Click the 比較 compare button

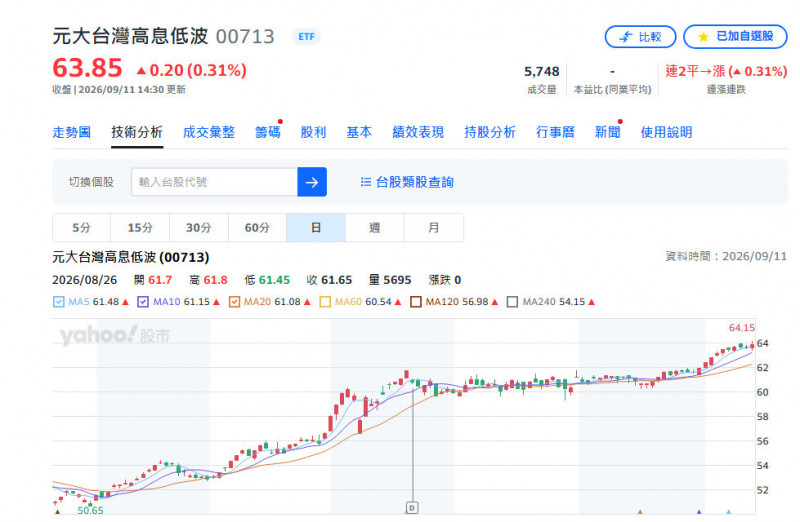coord(640,37)
